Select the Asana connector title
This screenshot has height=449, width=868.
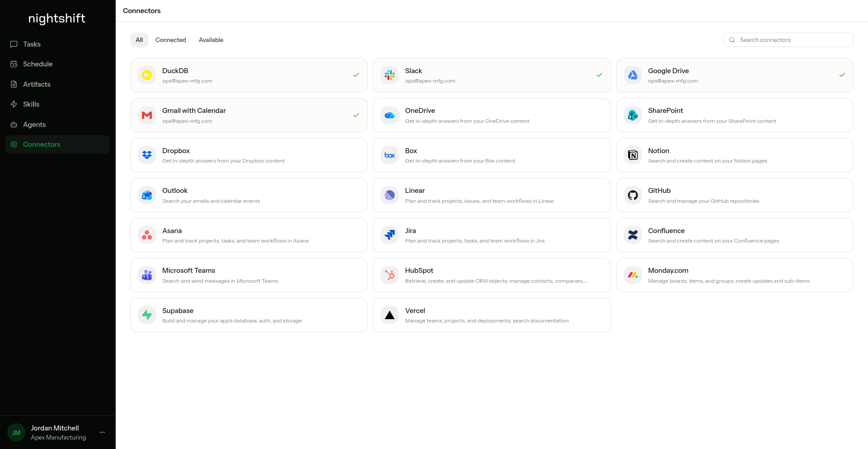coord(172,230)
